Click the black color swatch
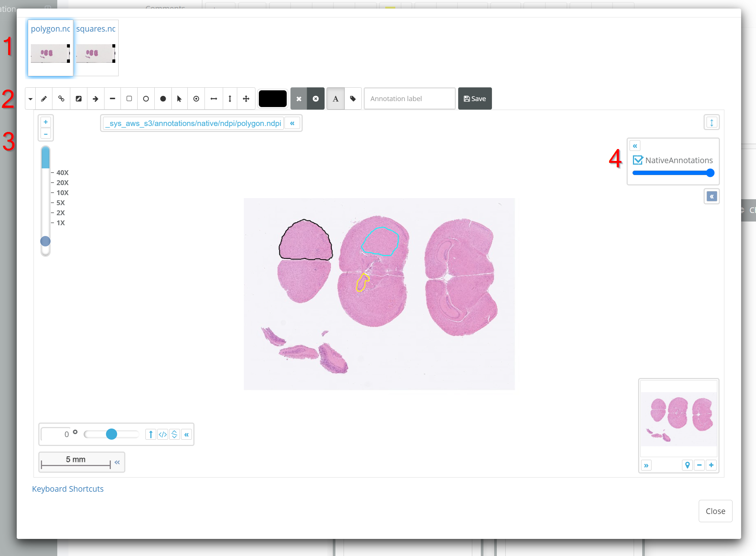This screenshot has width=756, height=556. [x=273, y=99]
